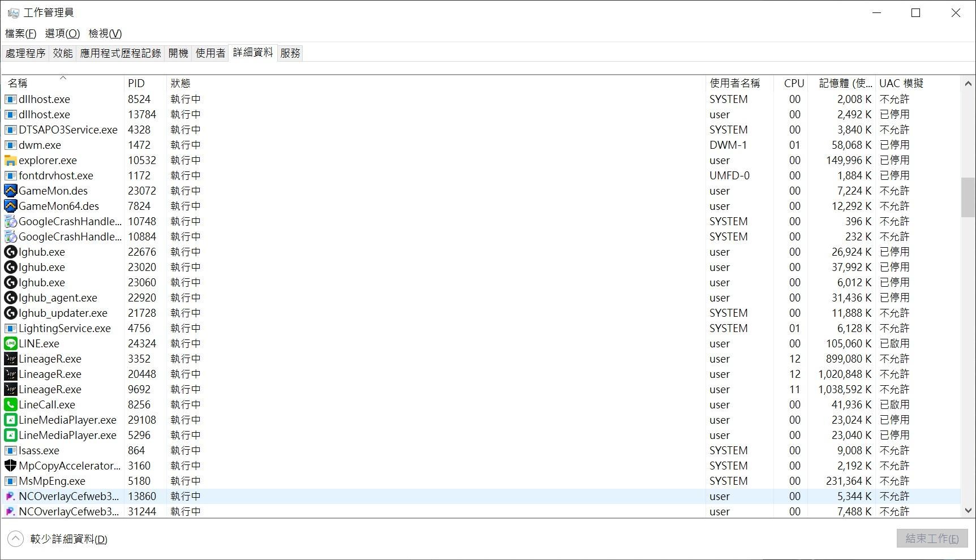This screenshot has height=560, width=976.
Task: Click the GoogleCrashHandler icon with PID 10748
Action: pos(10,222)
